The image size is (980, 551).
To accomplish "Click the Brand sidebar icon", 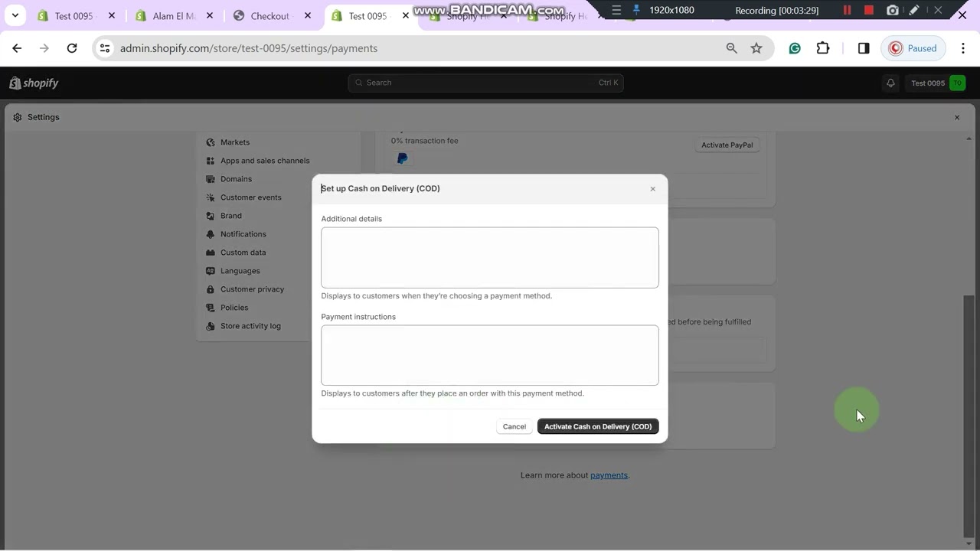I will pyautogui.click(x=211, y=216).
